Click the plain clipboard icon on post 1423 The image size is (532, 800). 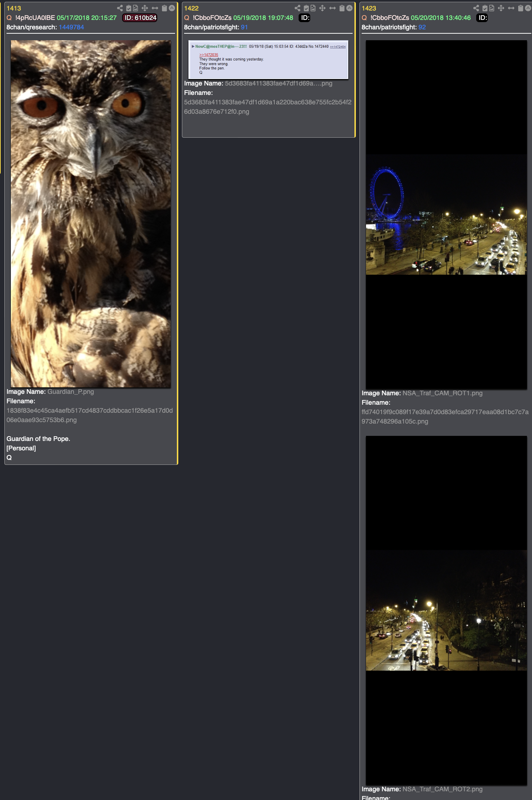pos(520,8)
